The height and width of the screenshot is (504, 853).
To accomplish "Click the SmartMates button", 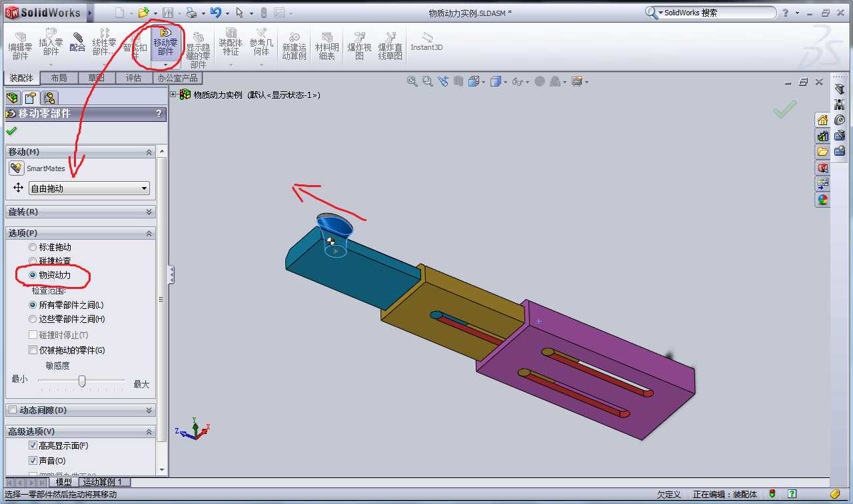I will 17,168.
